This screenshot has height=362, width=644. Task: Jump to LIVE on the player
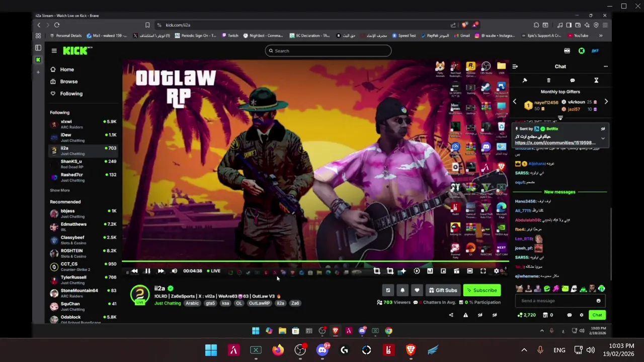(213, 271)
